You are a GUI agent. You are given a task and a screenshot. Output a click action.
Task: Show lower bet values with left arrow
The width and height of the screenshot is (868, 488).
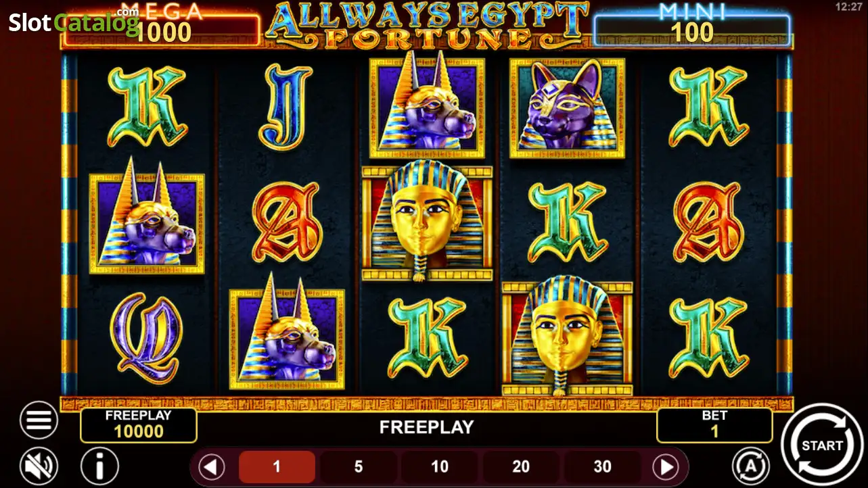(x=212, y=466)
